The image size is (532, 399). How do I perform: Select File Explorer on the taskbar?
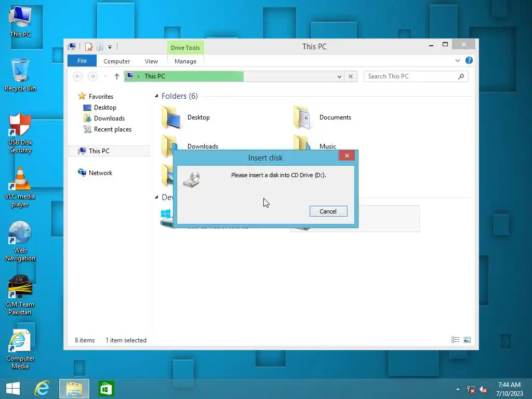[74, 389]
